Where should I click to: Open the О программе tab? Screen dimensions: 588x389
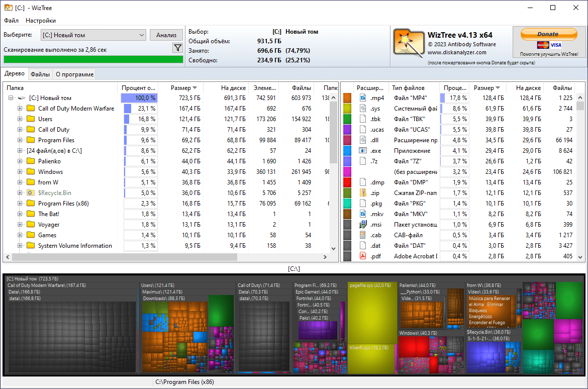point(74,74)
